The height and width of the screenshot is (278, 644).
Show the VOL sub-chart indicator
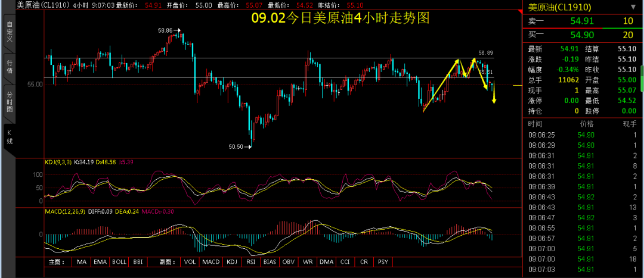point(190,261)
